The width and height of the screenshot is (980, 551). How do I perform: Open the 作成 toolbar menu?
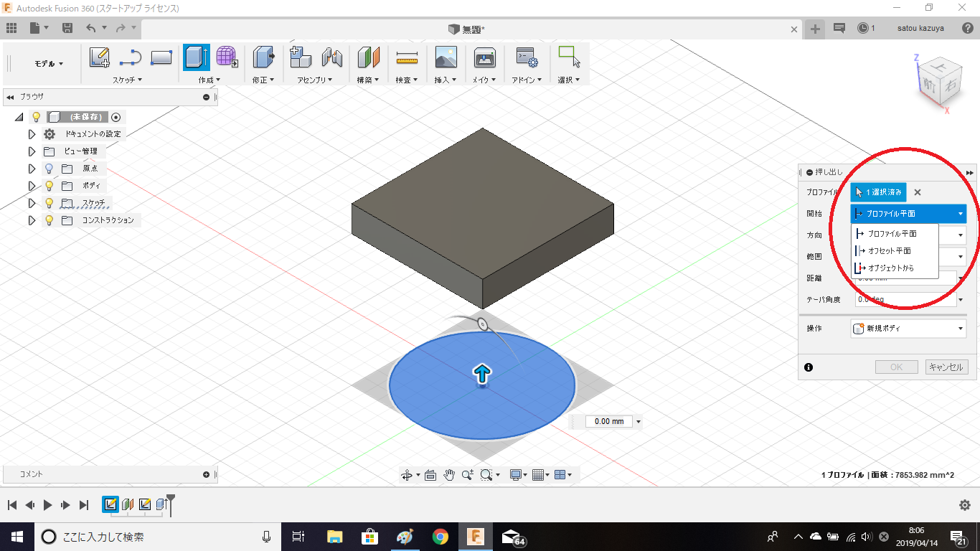coord(209,80)
